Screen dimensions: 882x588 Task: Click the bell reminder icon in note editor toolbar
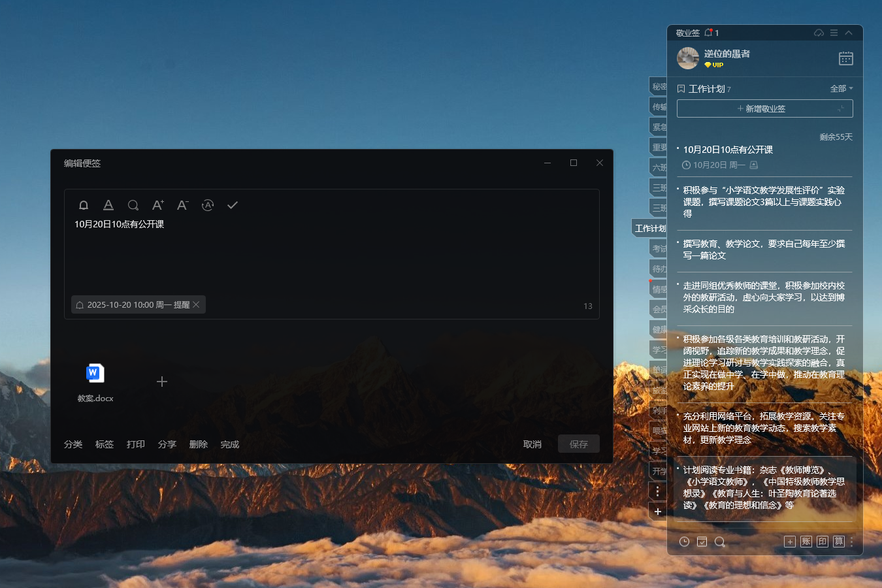click(x=84, y=205)
